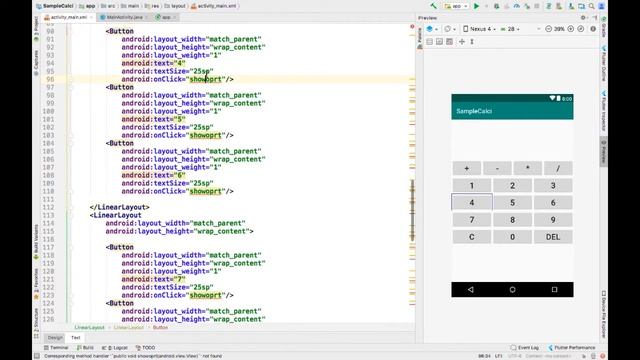Click the + operator button in preview
This screenshot has width=640, height=360.
pyautogui.click(x=467, y=168)
